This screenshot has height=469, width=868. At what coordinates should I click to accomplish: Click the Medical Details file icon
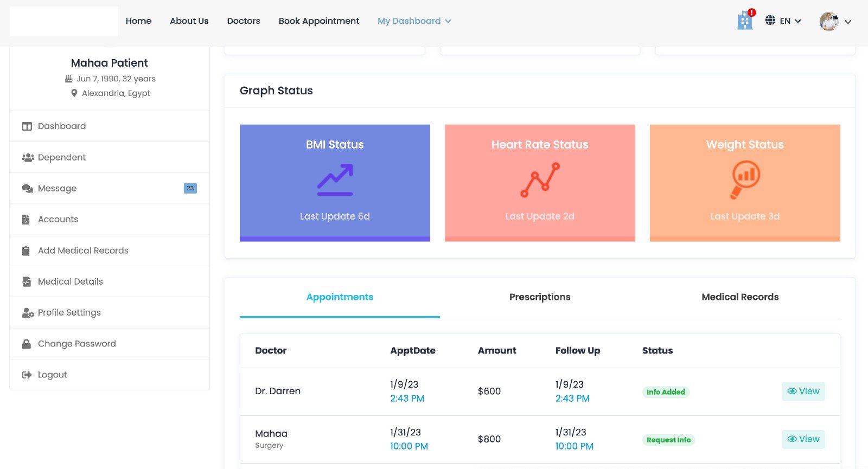pos(26,281)
